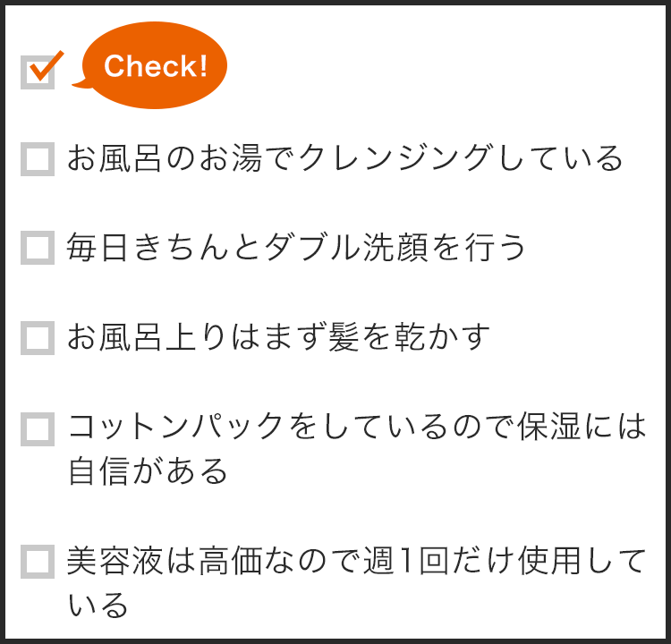
Task: Click the 毎日きちんとダブル洗顔を行う text
Action: 296,248
